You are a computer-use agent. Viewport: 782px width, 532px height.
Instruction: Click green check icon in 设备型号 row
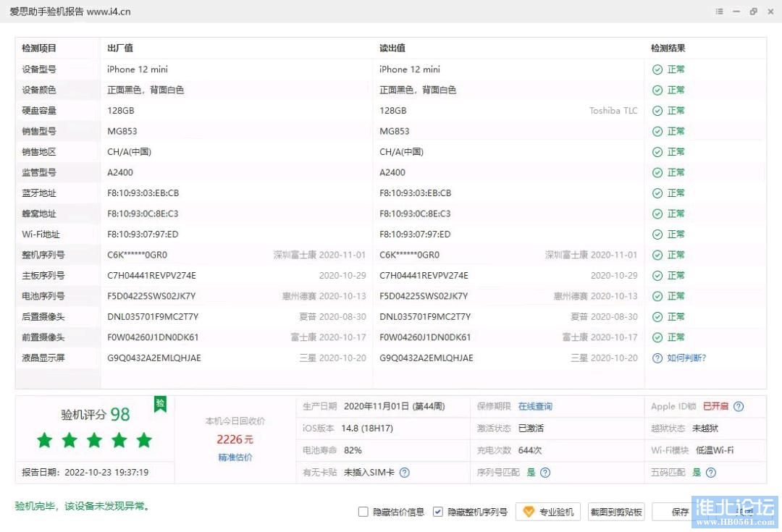point(657,69)
